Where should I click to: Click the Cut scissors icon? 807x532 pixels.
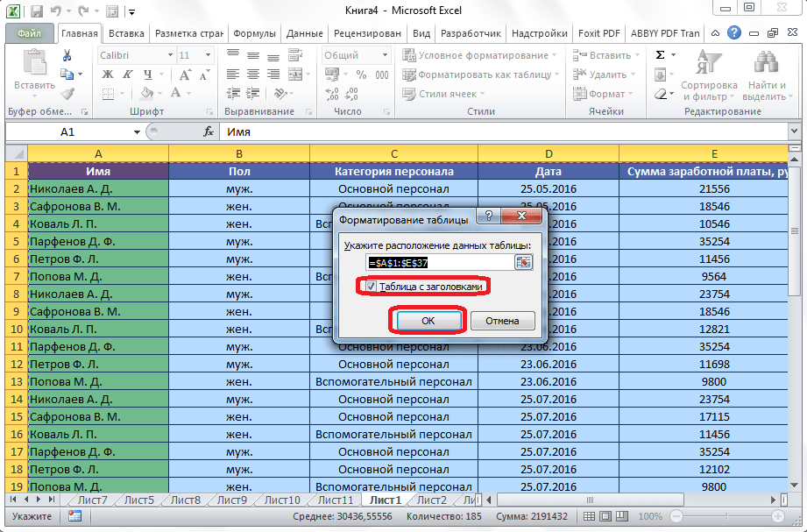pos(67,55)
